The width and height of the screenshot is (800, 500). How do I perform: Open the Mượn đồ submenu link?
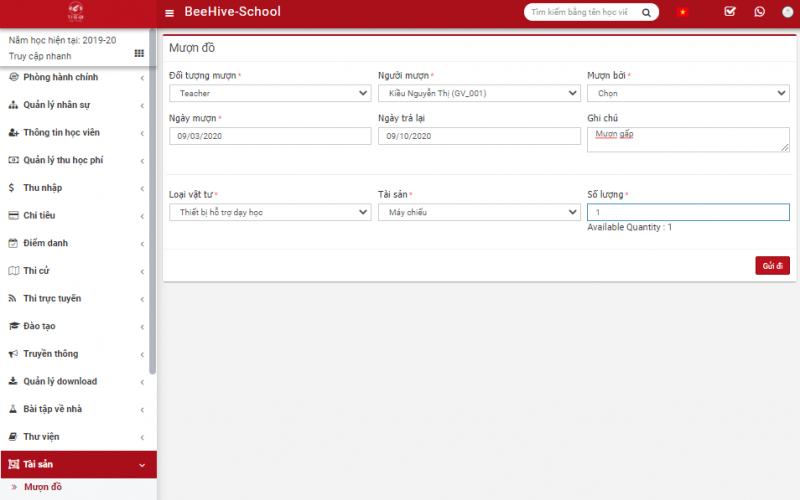pos(43,487)
